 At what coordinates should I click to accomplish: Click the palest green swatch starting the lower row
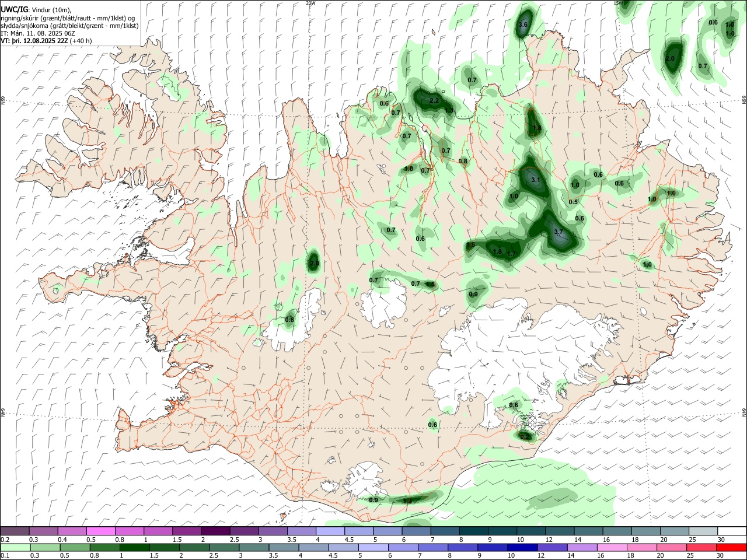(x=15, y=547)
